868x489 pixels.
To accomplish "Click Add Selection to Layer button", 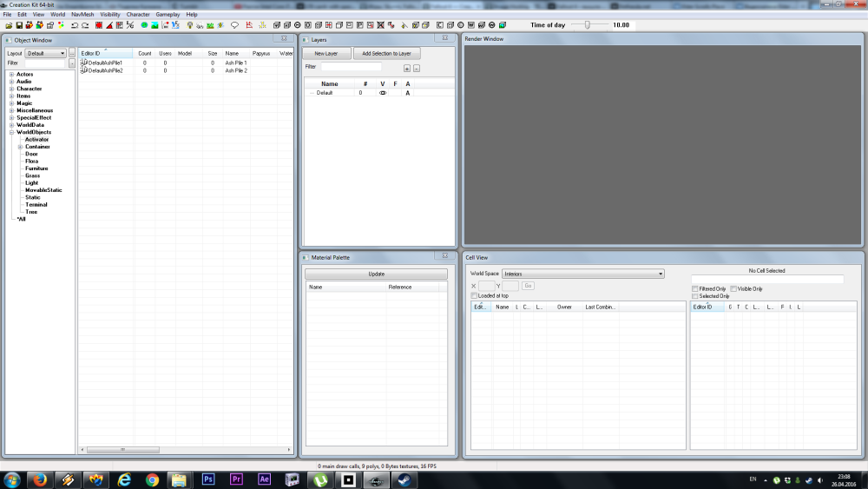I will point(386,54).
